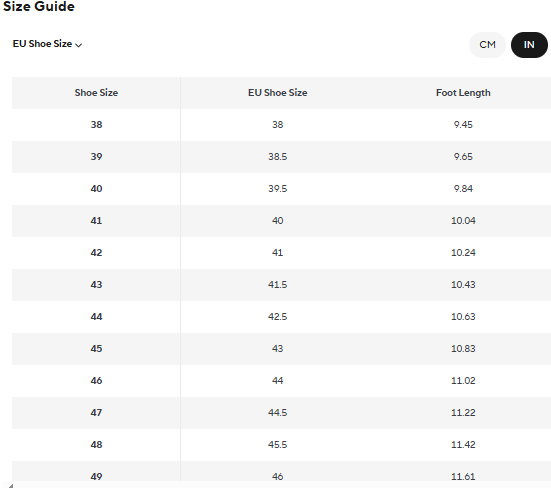Screen dimensions: 551x488
Task: Click the Foot Length column header
Action: (463, 93)
